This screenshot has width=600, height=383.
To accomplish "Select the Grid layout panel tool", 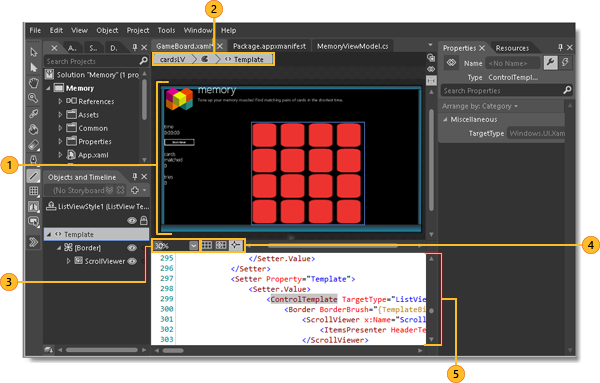I will [x=34, y=191].
